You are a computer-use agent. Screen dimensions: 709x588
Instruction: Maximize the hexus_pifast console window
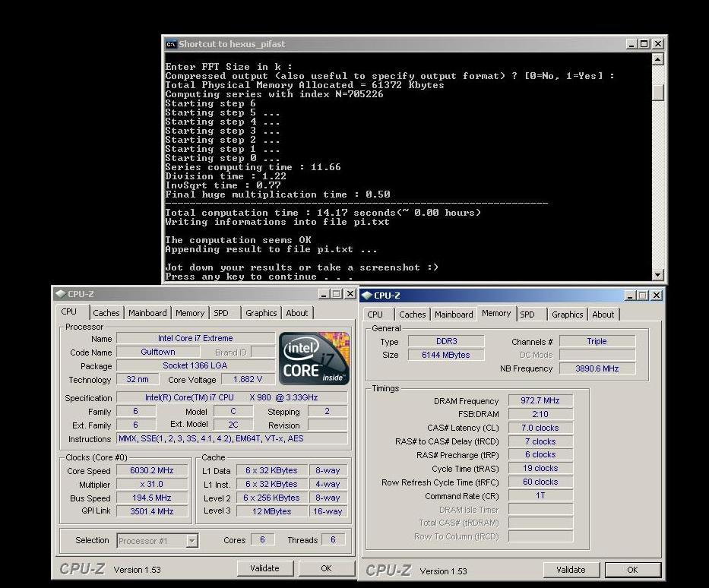pos(645,44)
